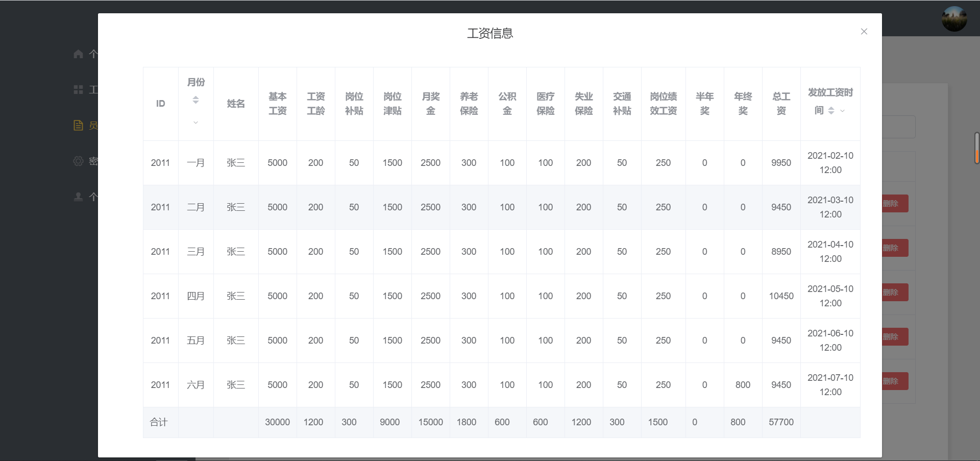Sort by the 月份 column
Screen dimensions: 980x461
pos(195,100)
